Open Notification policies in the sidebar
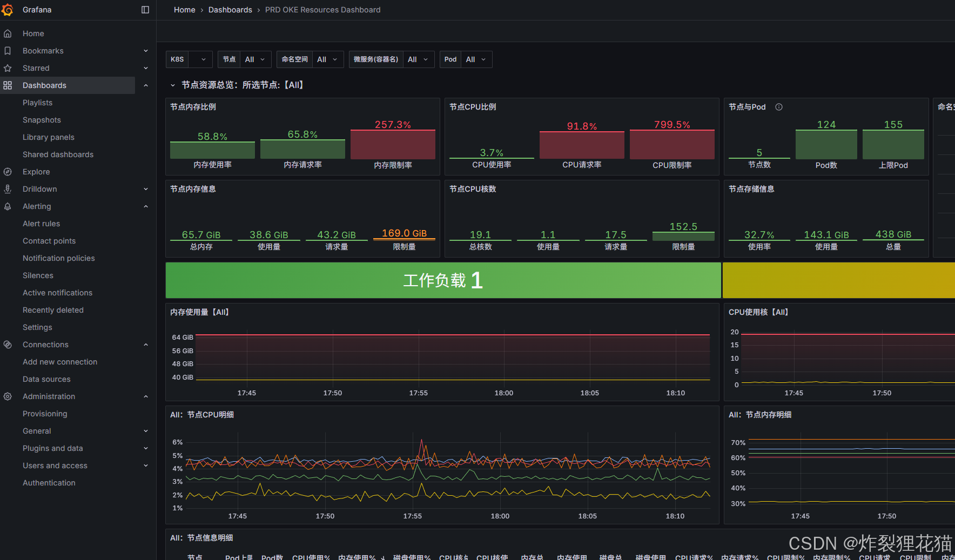Viewport: 955px width, 560px height. tap(58, 258)
